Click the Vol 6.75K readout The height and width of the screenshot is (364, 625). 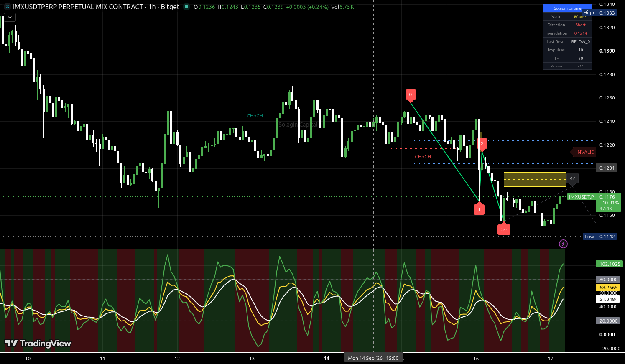coord(342,7)
